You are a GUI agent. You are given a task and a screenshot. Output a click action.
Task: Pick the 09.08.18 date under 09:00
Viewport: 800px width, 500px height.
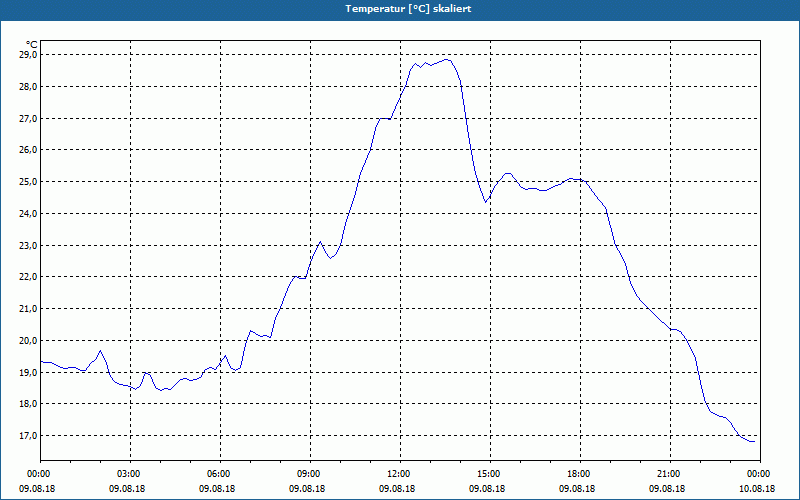[x=308, y=488]
